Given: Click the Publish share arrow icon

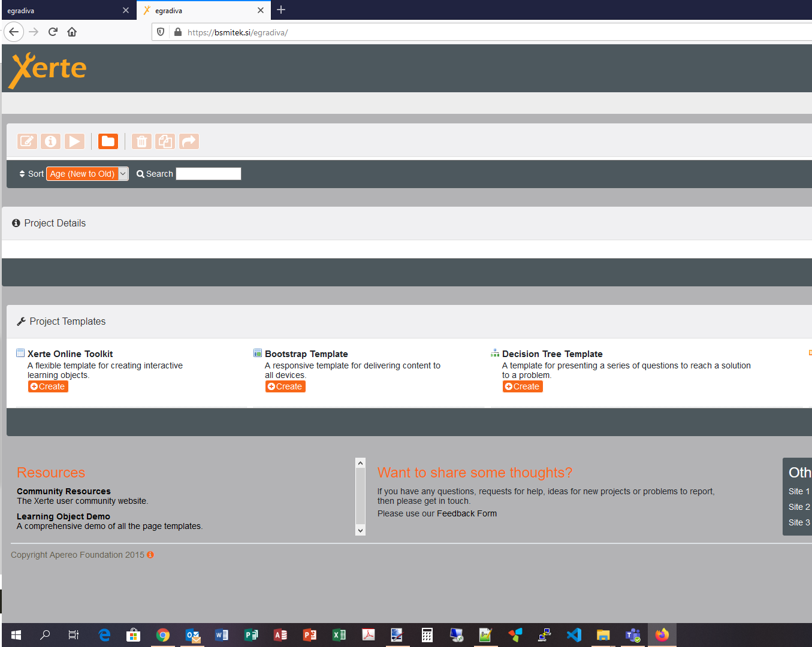Looking at the screenshot, I should [189, 141].
